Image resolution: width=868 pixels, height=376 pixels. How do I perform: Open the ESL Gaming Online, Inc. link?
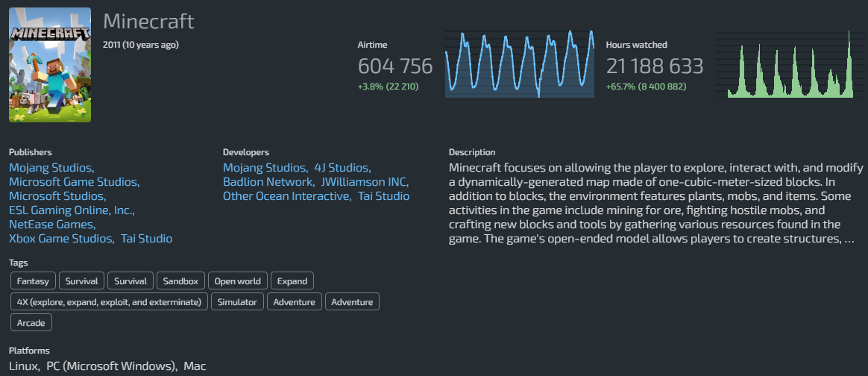coord(72,210)
